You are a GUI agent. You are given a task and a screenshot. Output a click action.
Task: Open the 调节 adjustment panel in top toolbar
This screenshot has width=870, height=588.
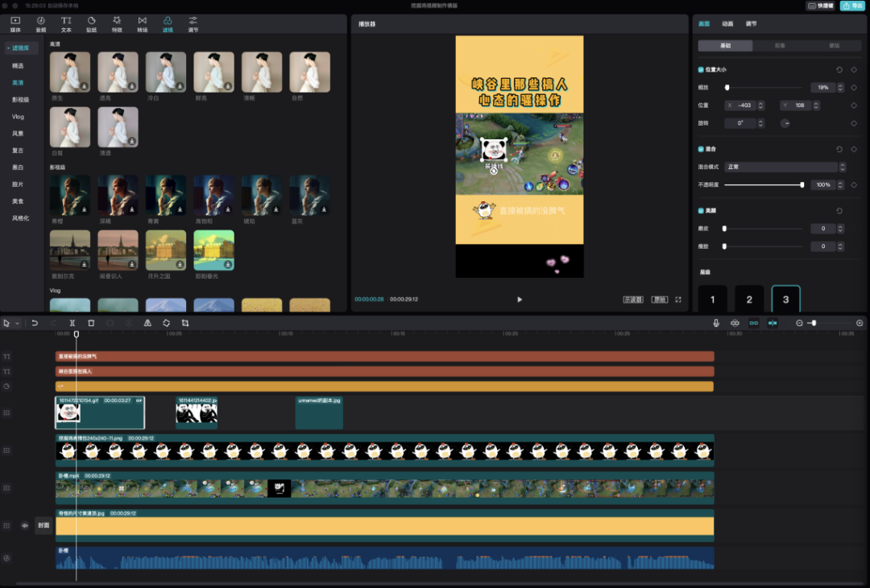pos(193,24)
